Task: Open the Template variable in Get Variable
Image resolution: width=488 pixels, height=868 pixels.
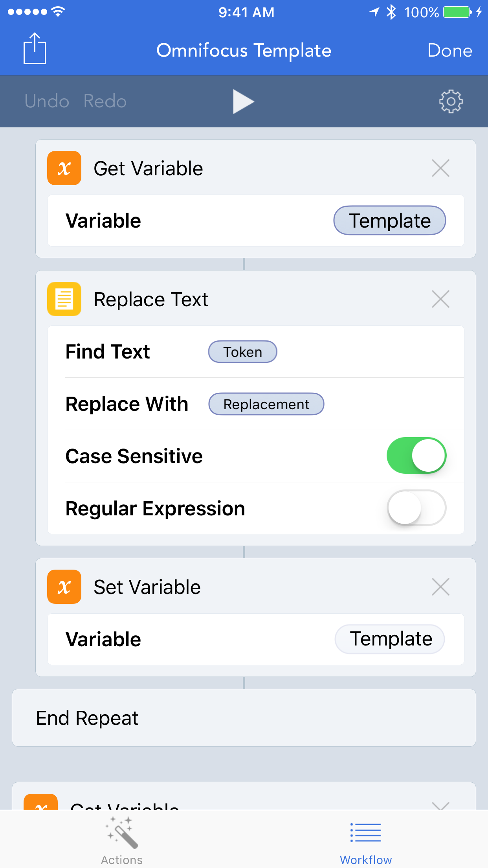Action: click(389, 221)
